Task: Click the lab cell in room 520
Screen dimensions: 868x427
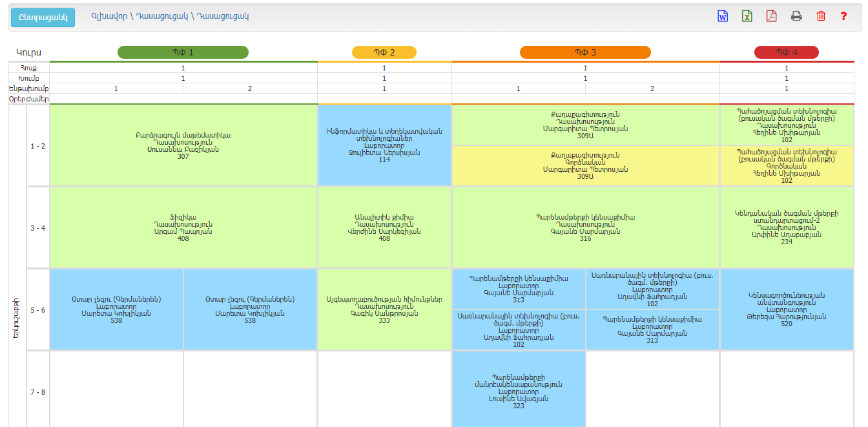Action: click(x=786, y=309)
